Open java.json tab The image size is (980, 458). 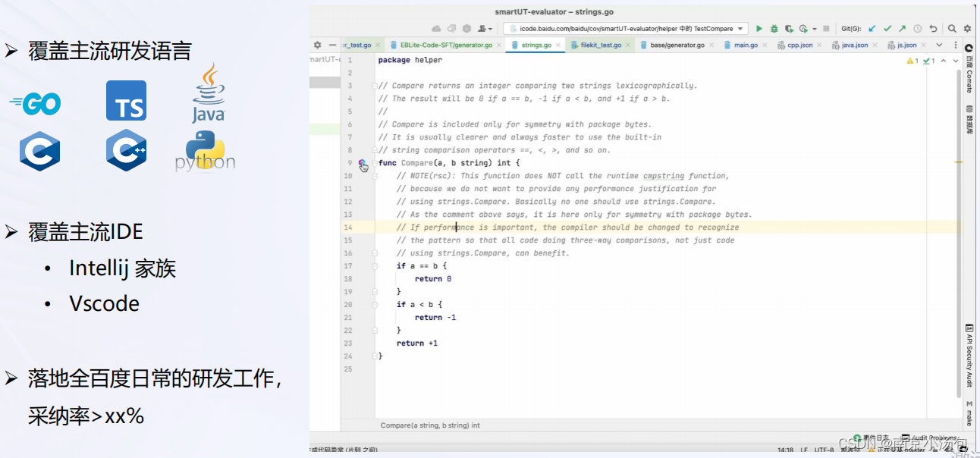[x=855, y=45]
